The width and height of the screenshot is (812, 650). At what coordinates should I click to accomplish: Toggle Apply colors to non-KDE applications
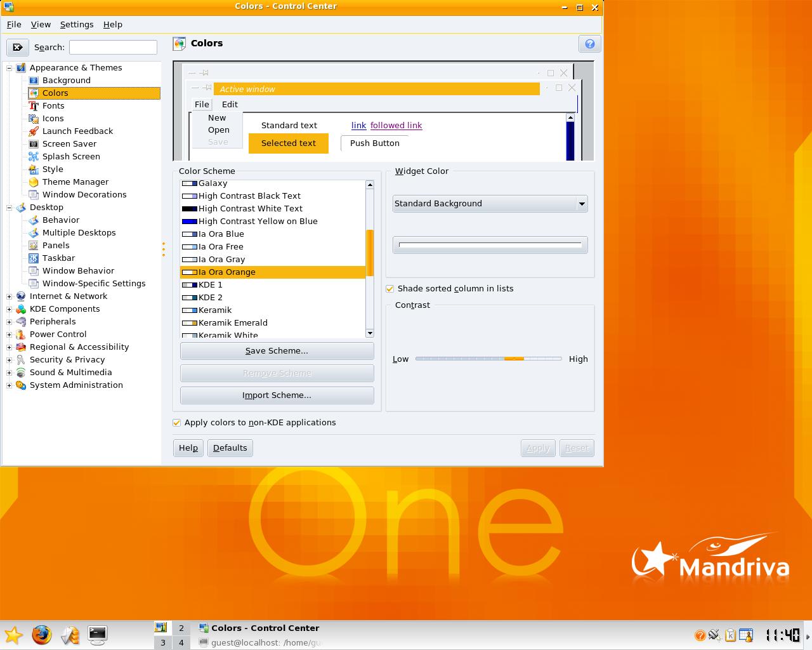[177, 423]
